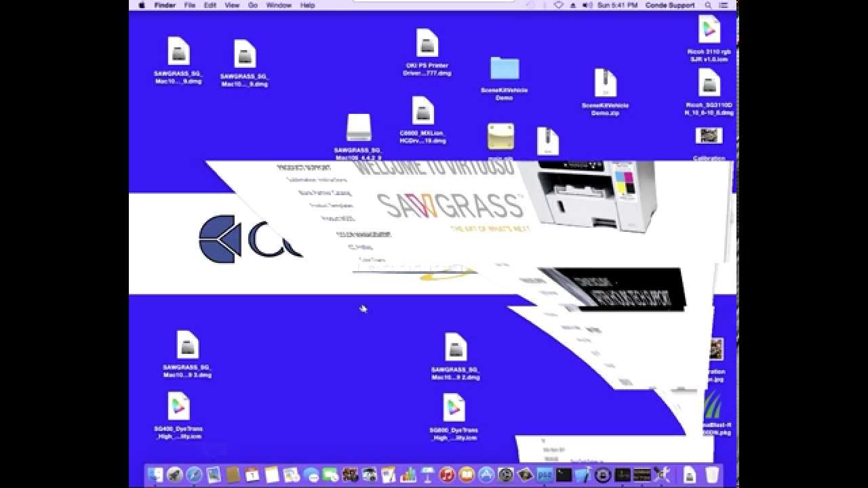Open FaceTime green icon in Dock

330,475
